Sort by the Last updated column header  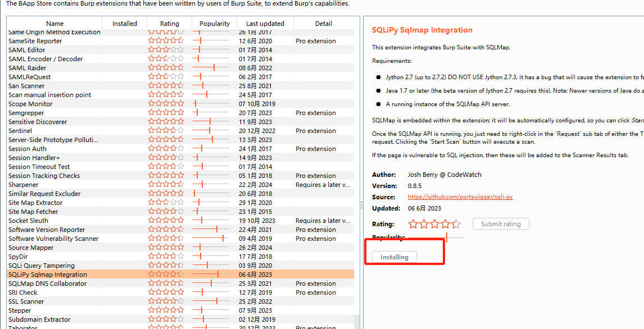265,24
